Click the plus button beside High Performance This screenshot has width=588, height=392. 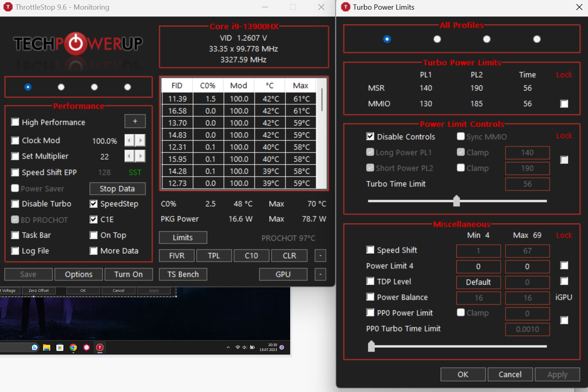(135, 121)
